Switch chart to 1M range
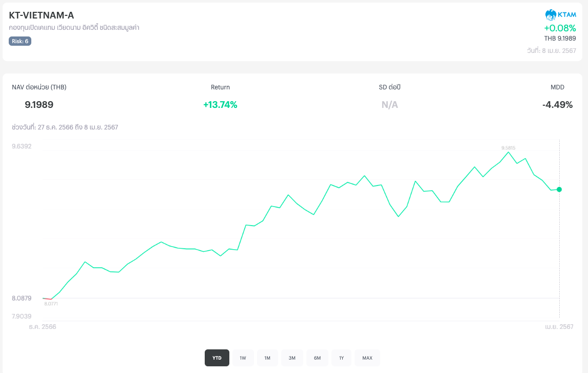This screenshot has width=588, height=373. pos(267,358)
